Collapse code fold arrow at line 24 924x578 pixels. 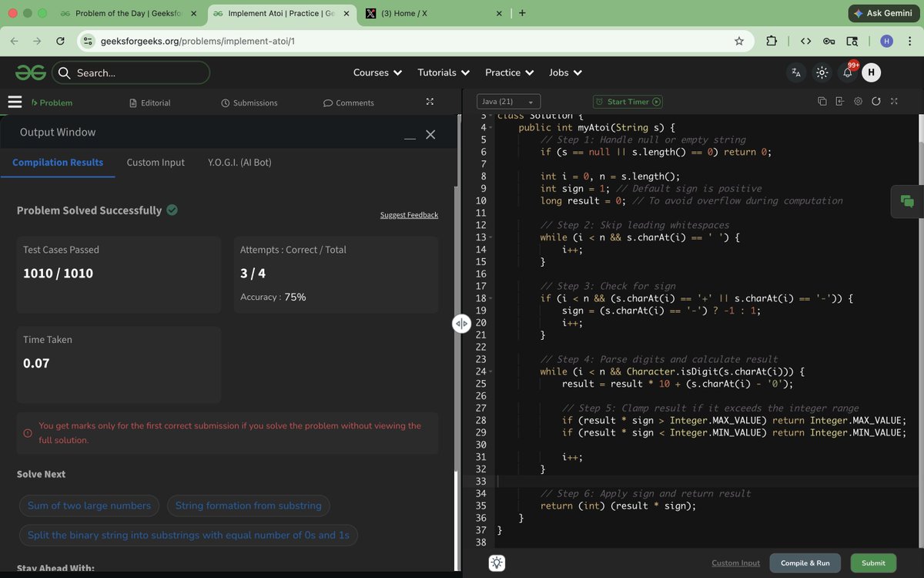click(x=492, y=371)
